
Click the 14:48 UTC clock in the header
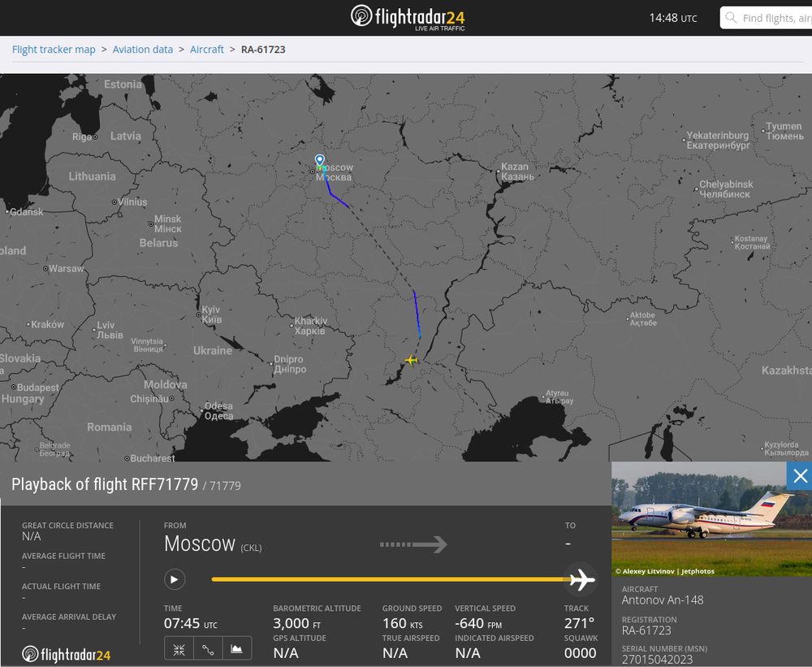672,18
